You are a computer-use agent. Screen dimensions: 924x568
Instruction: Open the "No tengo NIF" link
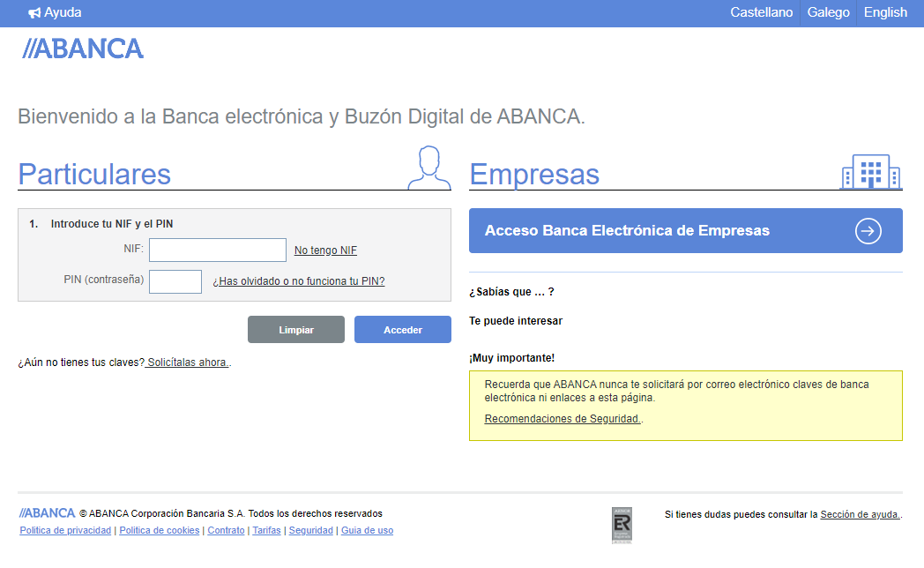[325, 250]
